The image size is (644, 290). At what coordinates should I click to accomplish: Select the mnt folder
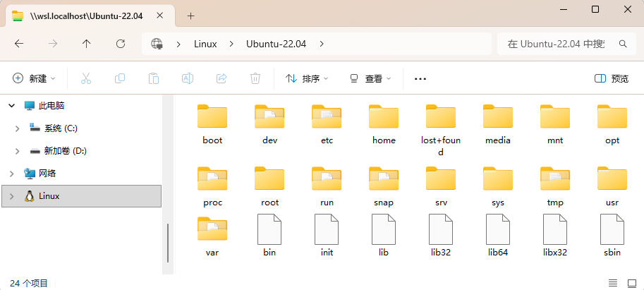click(x=555, y=124)
